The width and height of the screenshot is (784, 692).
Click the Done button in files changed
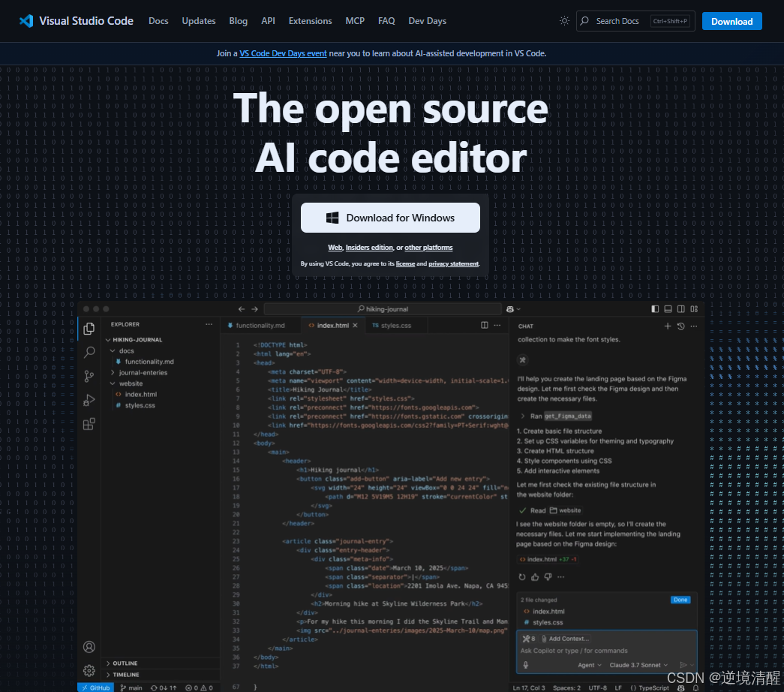tap(680, 600)
